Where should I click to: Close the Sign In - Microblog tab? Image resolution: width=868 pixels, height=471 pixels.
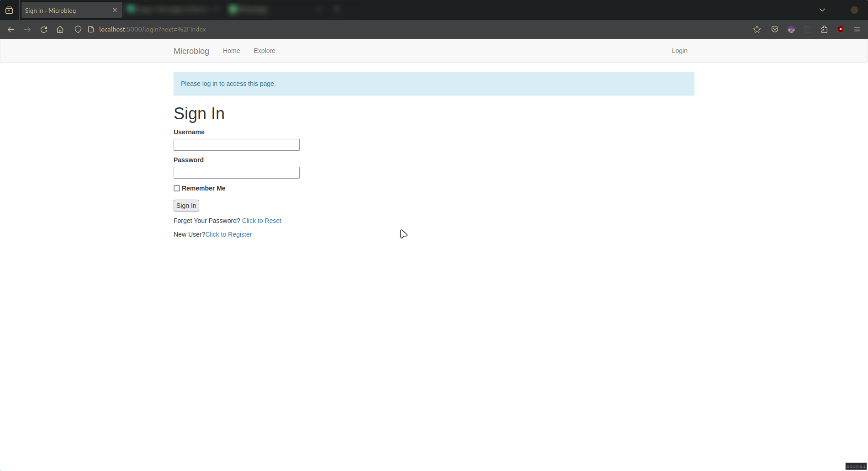(x=115, y=10)
